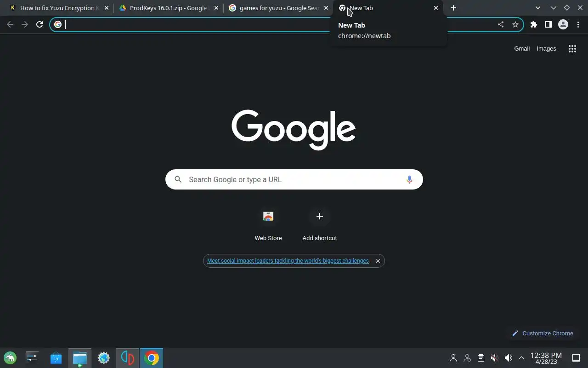Open a new tab with the plus button
588x368 pixels.
coord(453,8)
